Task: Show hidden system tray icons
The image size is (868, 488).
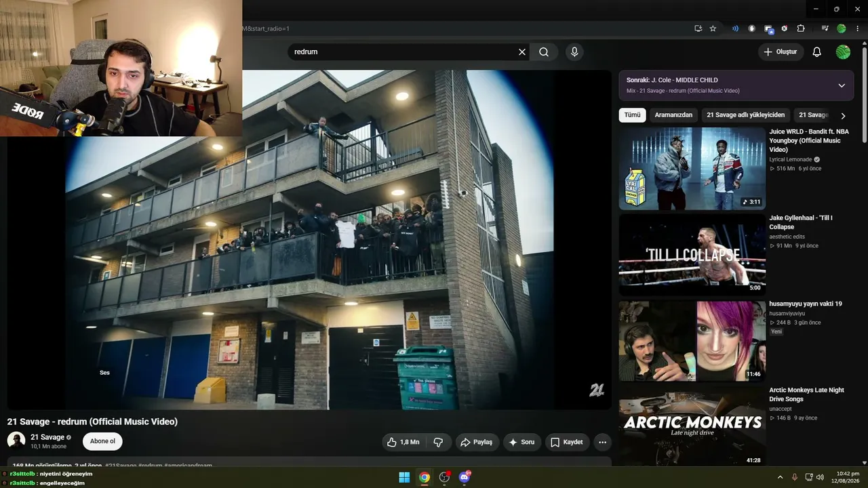Action: (x=780, y=477)
